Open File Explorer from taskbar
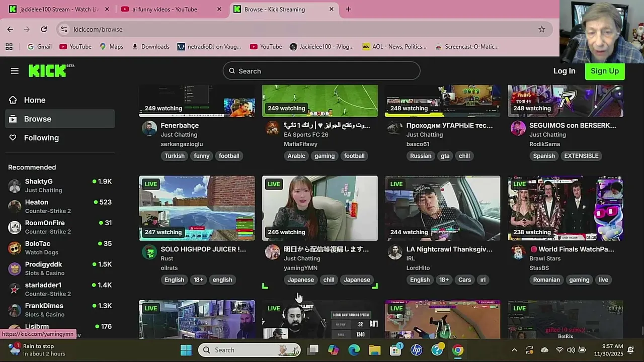This screenshot has height=362, width=644. (x=374, y=350)
